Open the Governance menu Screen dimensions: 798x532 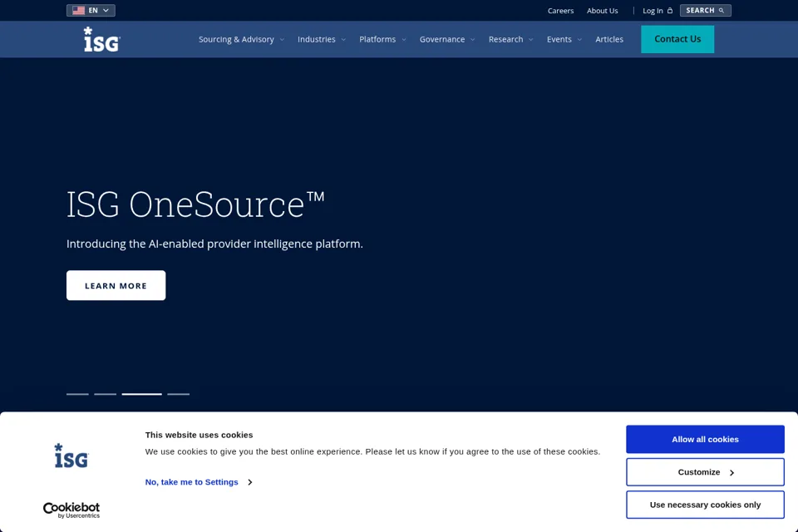click(441, 39)
